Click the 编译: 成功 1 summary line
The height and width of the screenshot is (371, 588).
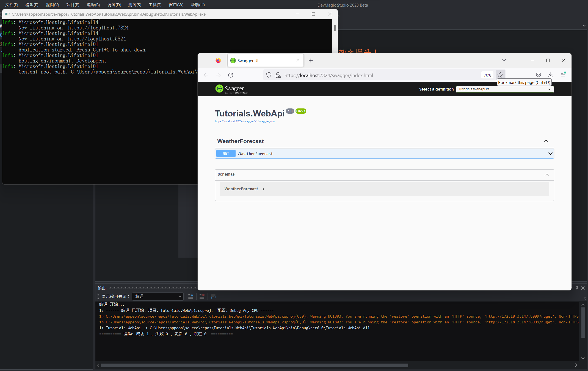166,334
